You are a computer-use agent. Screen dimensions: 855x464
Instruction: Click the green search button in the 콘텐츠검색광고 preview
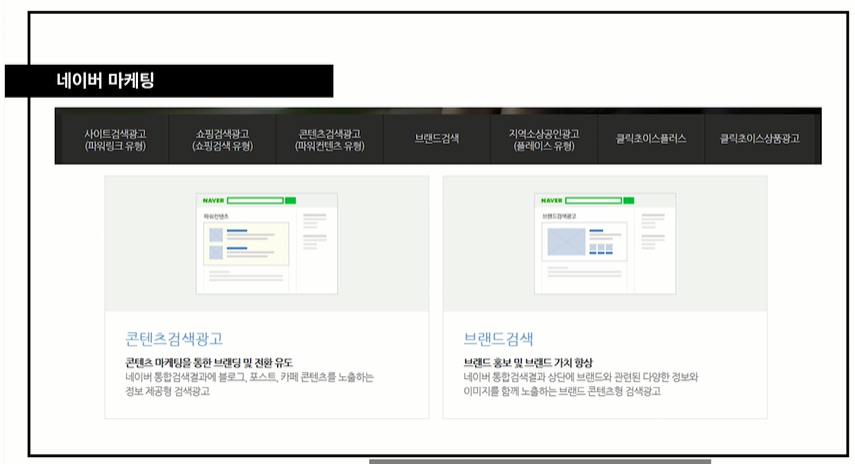291,201
